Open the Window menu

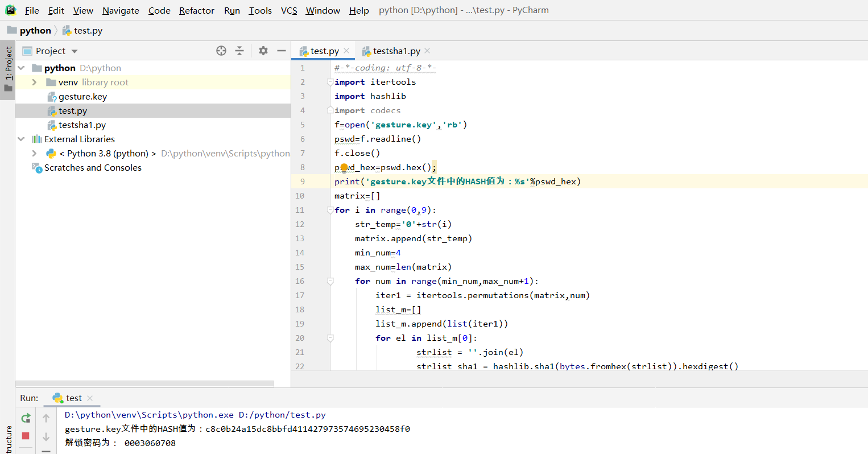pyautogui.click(x=323, y=10)
